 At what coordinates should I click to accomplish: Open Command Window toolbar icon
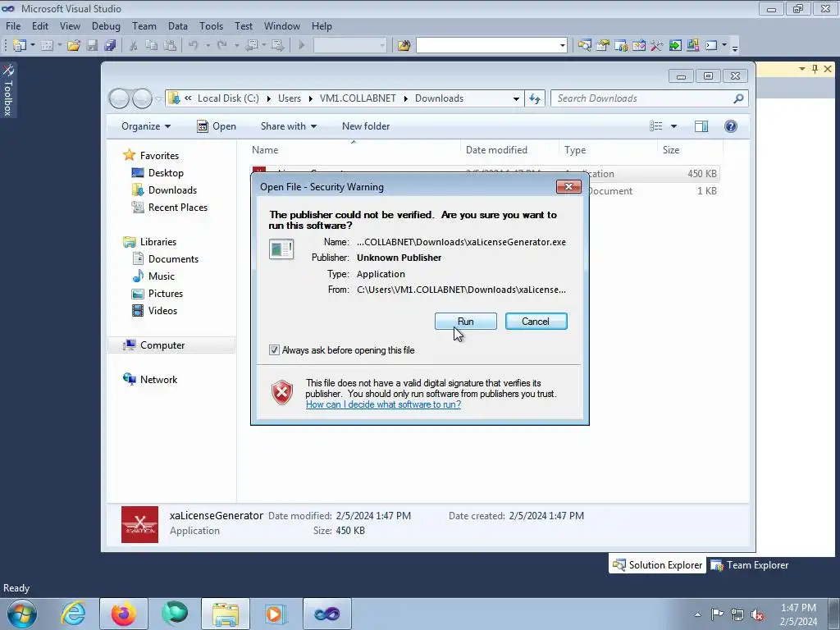[711, 46]
